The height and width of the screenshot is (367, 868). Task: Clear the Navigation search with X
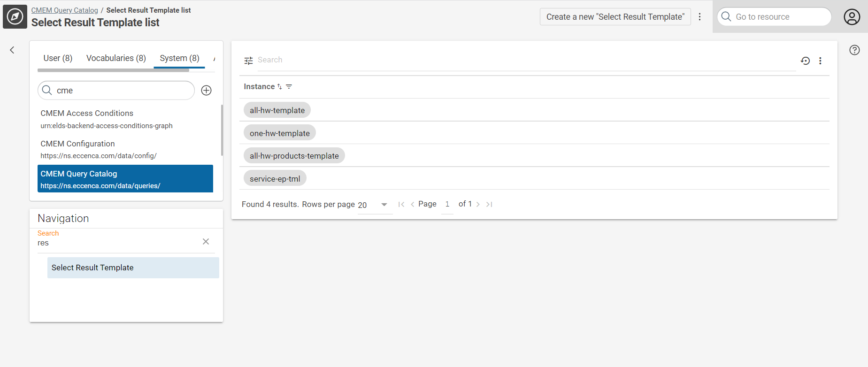[206, 242]
